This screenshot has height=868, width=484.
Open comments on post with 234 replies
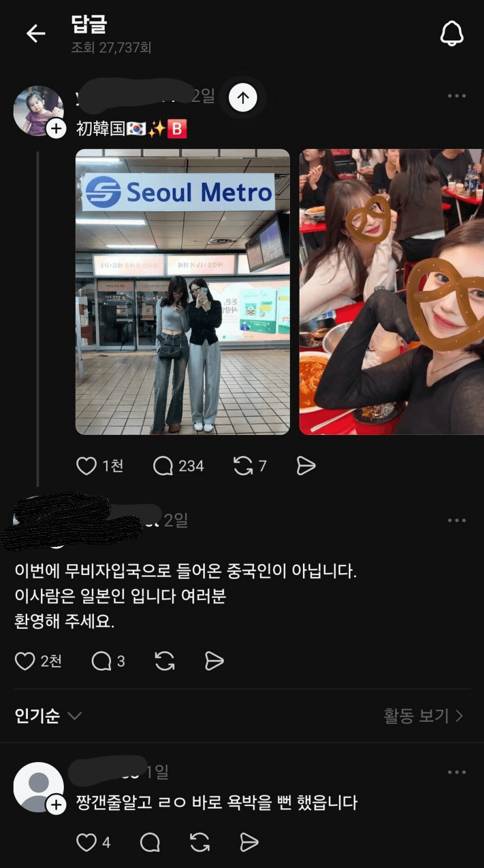pyautogui.click(x=163, y=466)
